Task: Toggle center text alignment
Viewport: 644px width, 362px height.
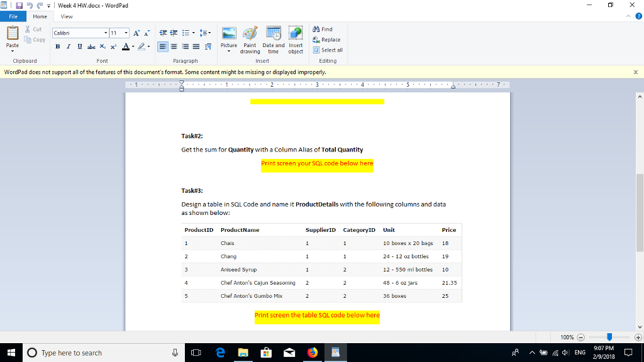Action: 174,47
